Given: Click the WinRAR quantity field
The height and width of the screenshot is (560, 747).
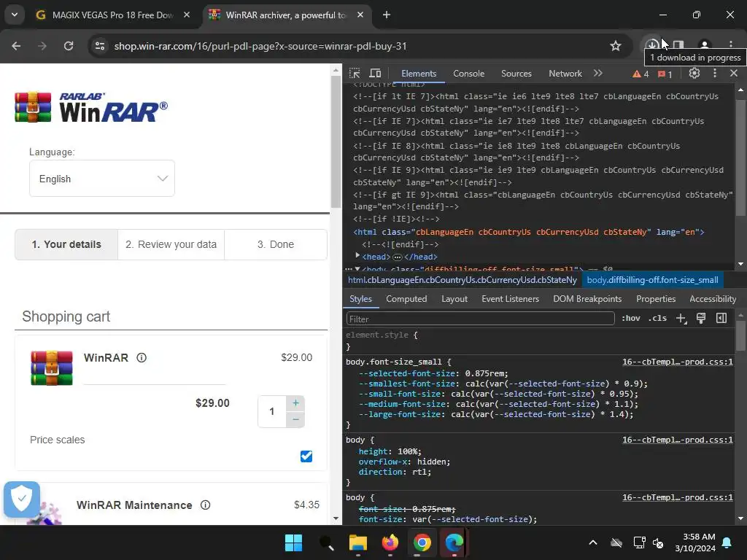Looking at the screenshot, I should [272, 411].
